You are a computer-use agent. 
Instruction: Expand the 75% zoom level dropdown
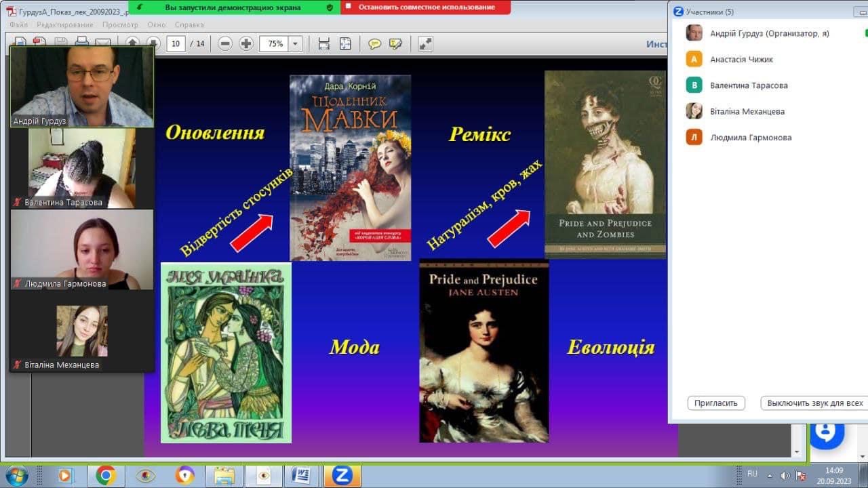295,44
